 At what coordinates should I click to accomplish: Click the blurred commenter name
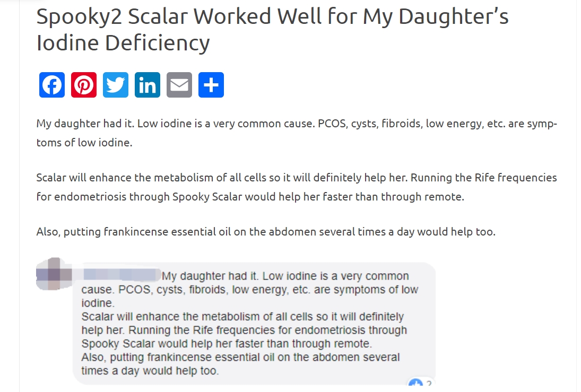[121, 275]
